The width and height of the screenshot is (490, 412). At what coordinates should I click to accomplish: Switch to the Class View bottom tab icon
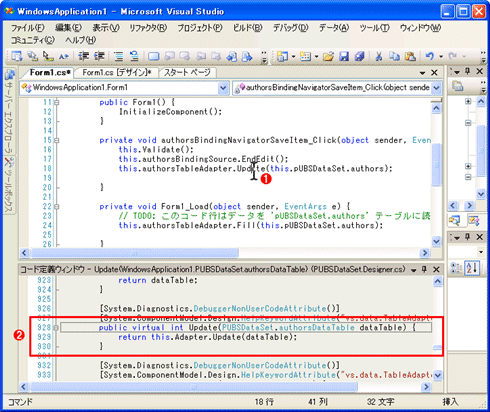pyautogui.click(x=474, y=220)
